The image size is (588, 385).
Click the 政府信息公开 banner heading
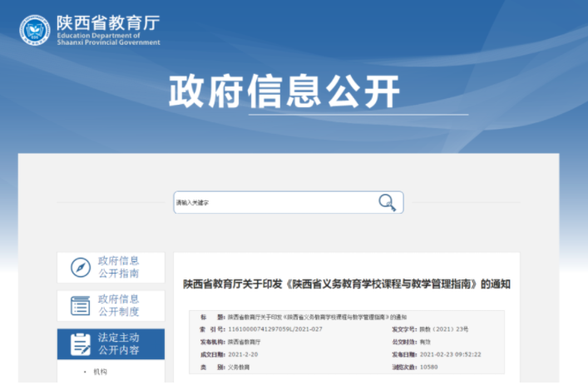coord(285,91)
